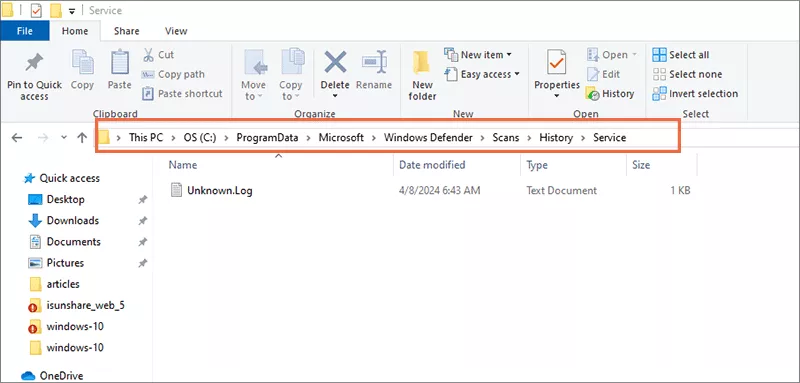Select Quick access in navigation pane
The height and width of the screenshot is (383, 800).
click(62, 178)
